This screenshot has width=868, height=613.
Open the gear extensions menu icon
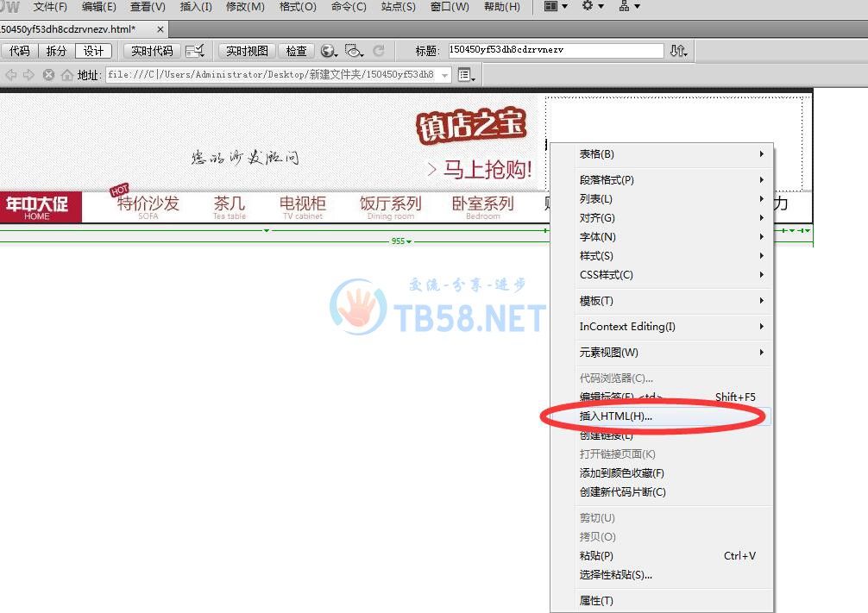click(x=593, y=7)
